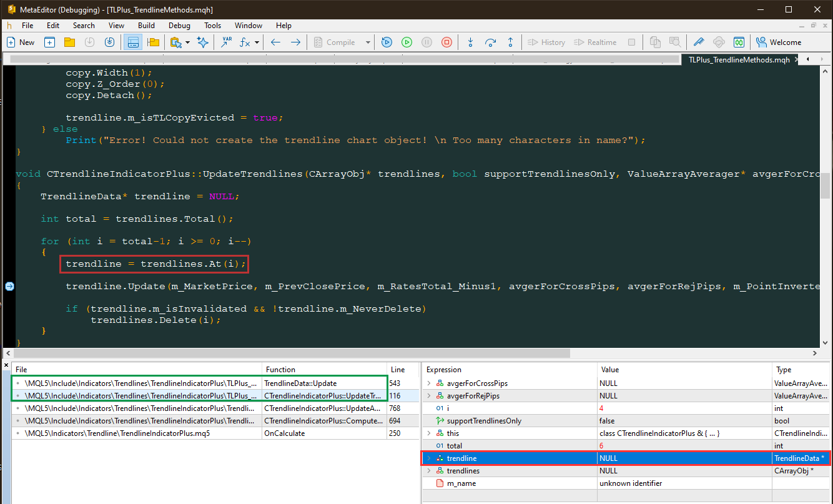Stop debugging with the red stop icon
Screen dimensions: 833x504
point(446,42)
